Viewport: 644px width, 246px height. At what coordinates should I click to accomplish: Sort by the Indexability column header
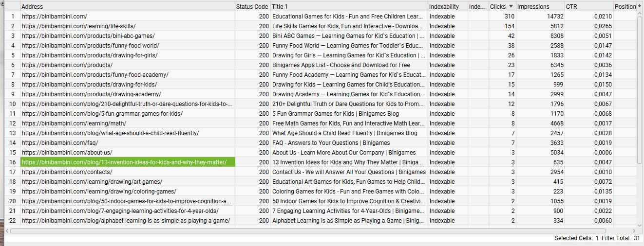pos(448,7)
